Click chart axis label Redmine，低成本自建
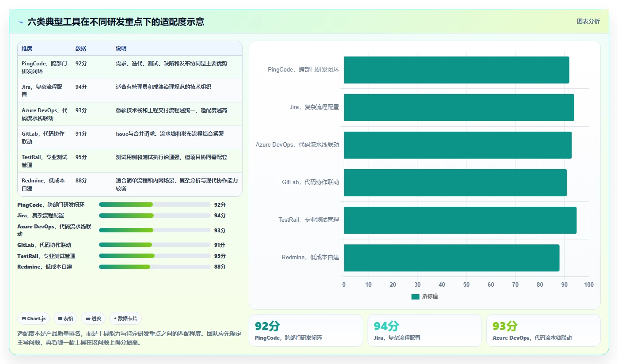This screenshot has height=364, width=618. tap(310, 258)
